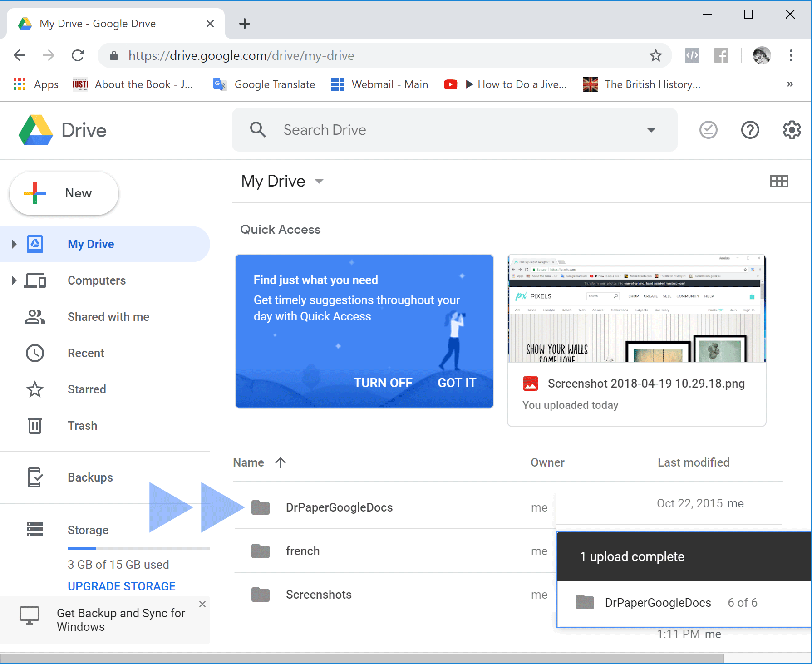Open the Starred section
812x664 pixels.
(86, 389)
